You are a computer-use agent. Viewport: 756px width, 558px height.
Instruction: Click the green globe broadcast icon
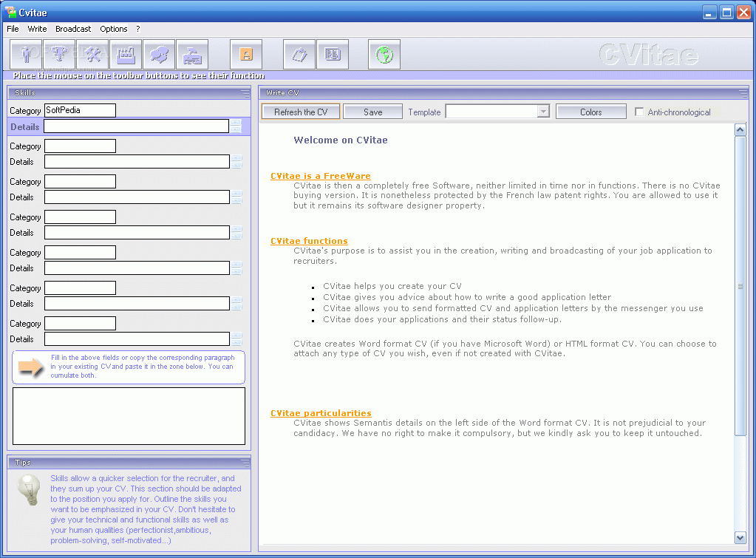click(384, 55)
